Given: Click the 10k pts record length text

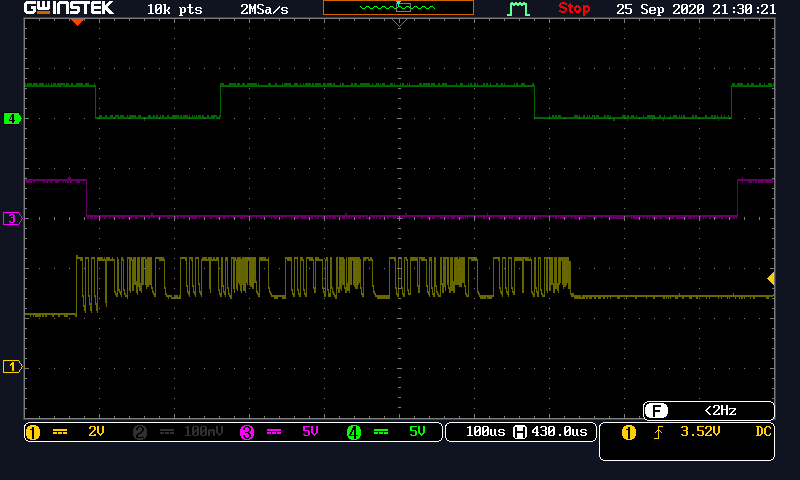Looking at the screenshot, I should point(174,10).
